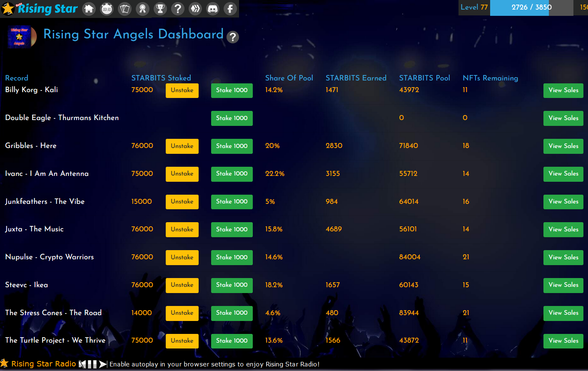This screenshot has height=371, width=588.
Task: Select the "Gribbles - Here" record name
Action: click(x=31, y=146)
